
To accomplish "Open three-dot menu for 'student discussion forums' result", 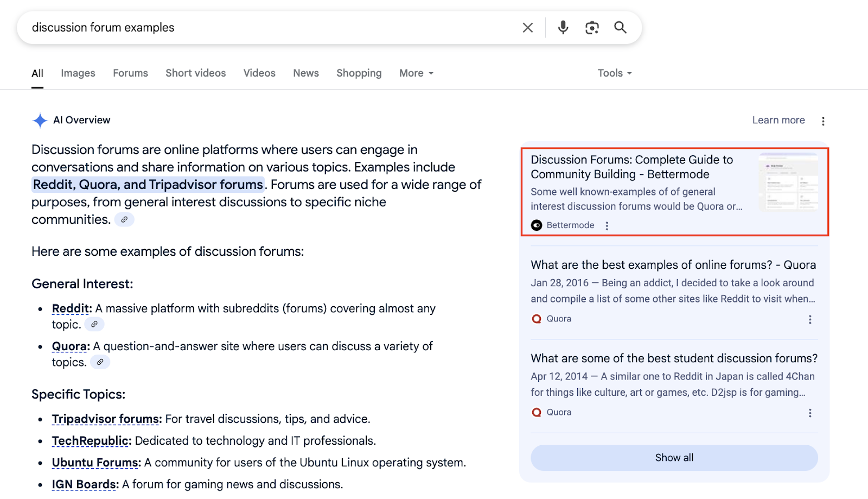I will point(810,413).
